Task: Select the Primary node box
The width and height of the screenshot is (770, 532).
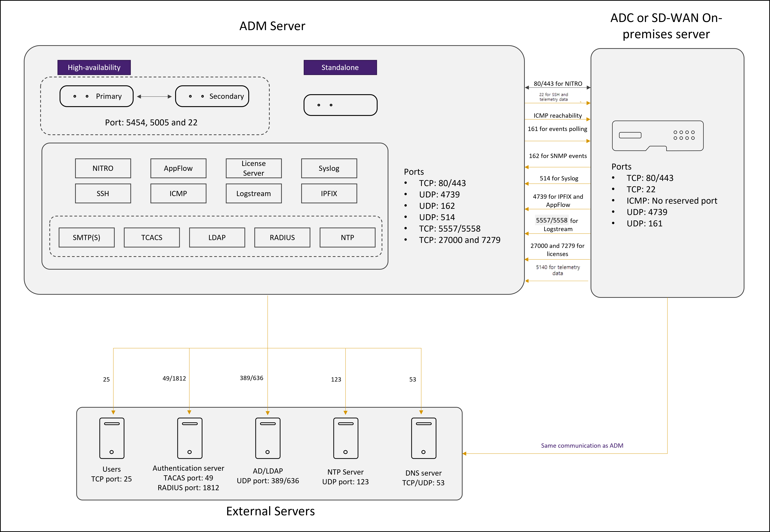Action: (96, 96)
